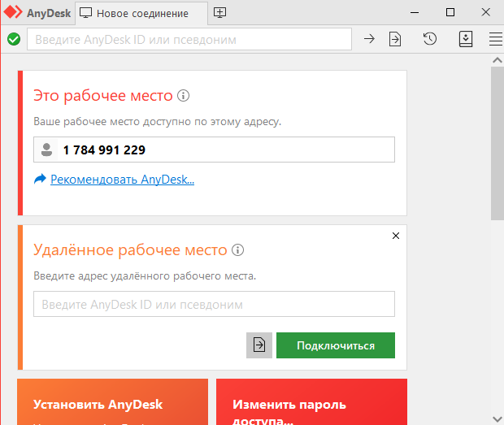Open the "Рекомендовать AnyDesk..." link
Screen dimensions: 504x425
click(122, 180)
